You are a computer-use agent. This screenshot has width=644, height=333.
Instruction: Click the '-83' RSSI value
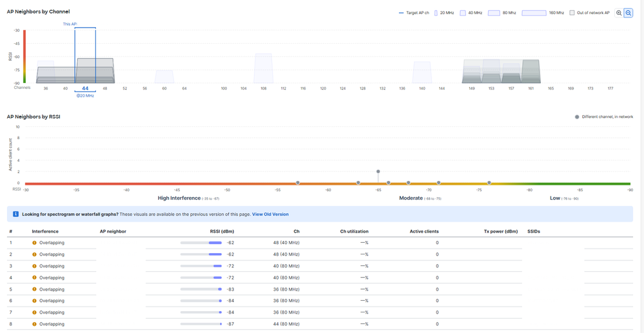pos(230,289)
